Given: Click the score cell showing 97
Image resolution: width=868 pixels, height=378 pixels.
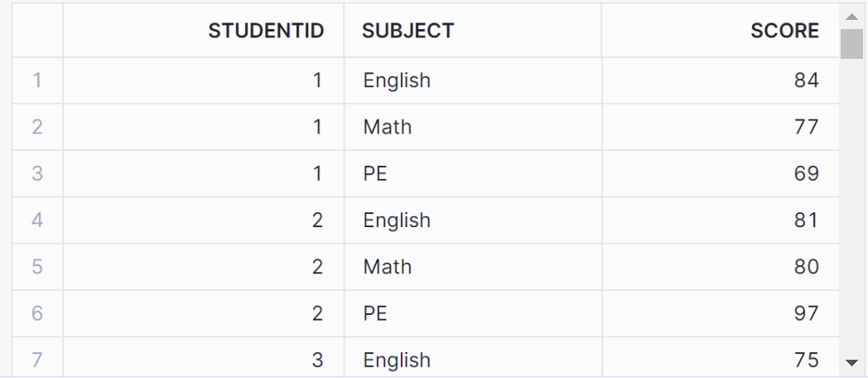Looking at the screenshot, I should (805, 313).
